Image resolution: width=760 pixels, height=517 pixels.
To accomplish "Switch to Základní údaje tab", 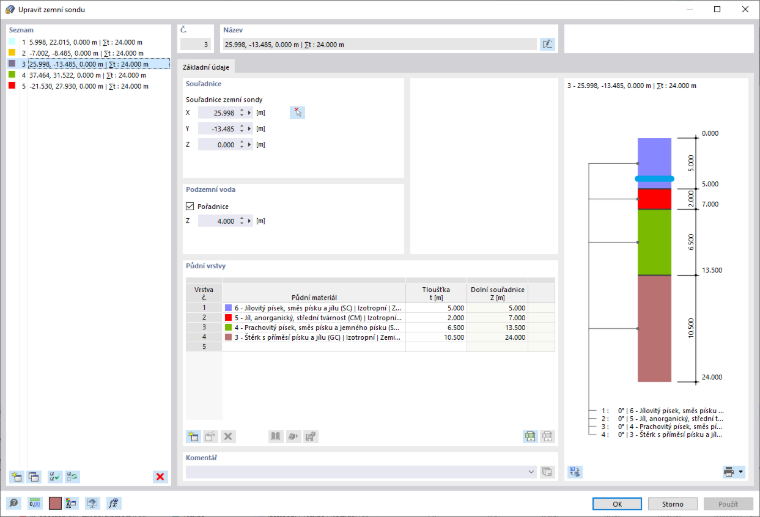I will pyautogui.click(x=206, y=67).
